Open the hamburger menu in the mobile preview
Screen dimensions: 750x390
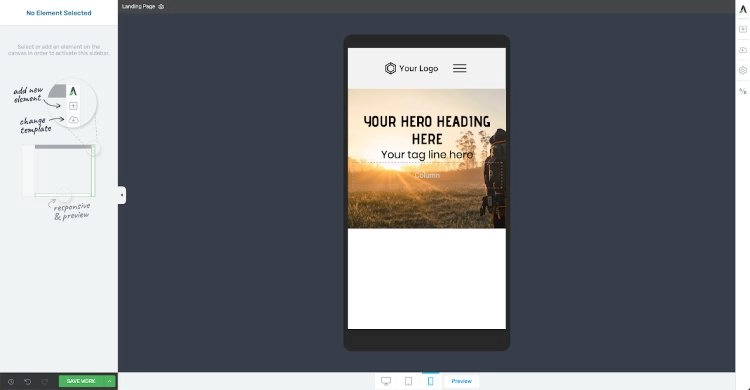click(x=460, y=68)
